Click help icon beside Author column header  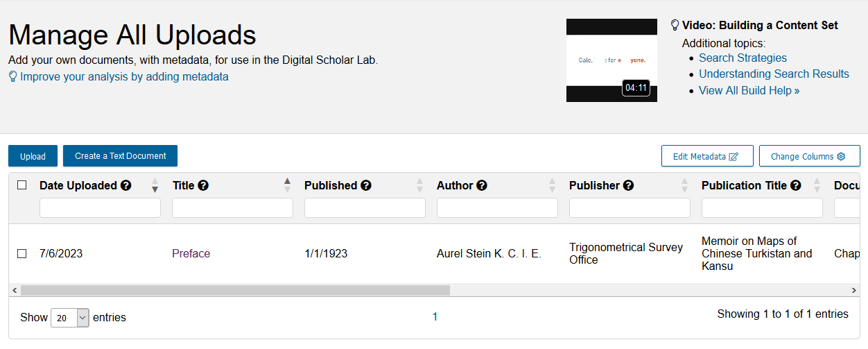click(x=482, y=186)
